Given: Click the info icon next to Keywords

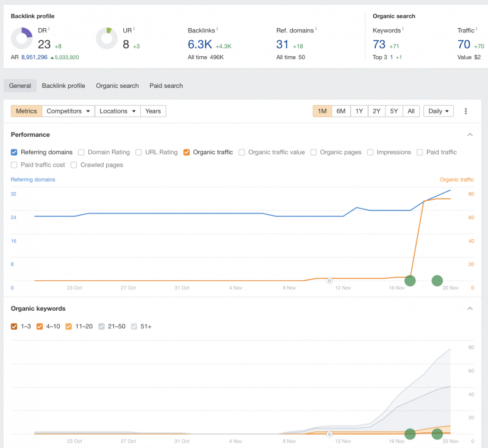Looking at the screenshot, I should [x=403, y=29].
